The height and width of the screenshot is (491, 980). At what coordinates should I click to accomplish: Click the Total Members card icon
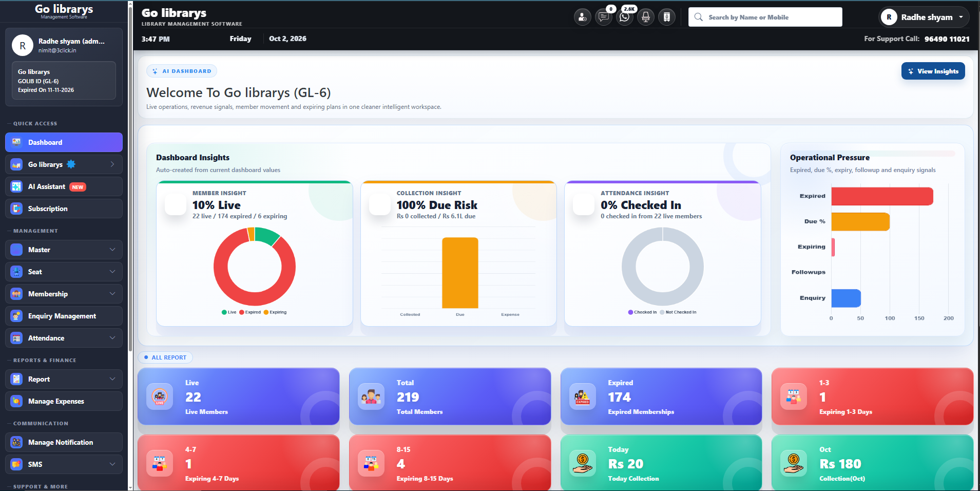(x=371, y=396)
